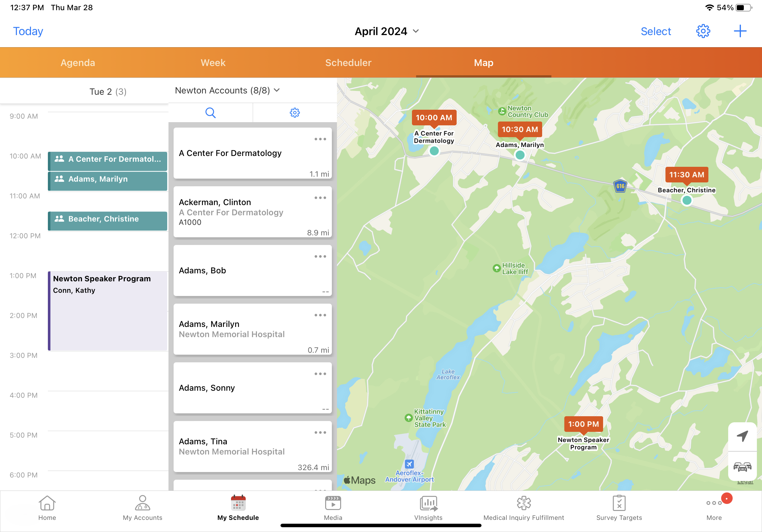The width and height of the screenshot is (762, 532).
Task: Expand Newton Accounts (8/8) list dropdown
Action: pos(227,91)
